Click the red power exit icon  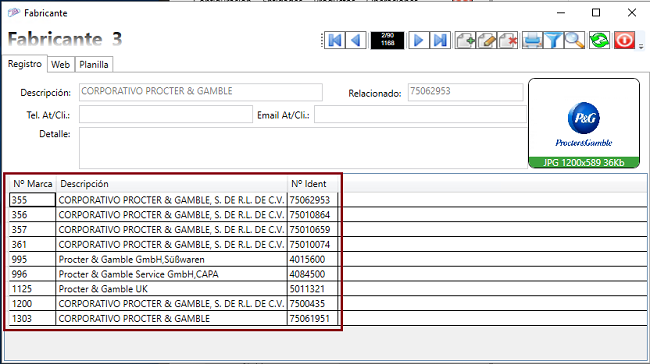coord(624,40)
